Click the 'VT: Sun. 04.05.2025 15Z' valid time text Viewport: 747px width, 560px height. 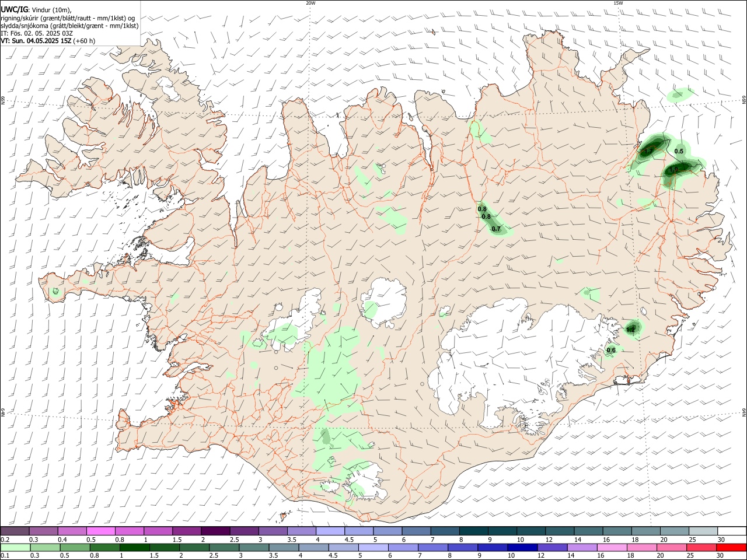36,41
